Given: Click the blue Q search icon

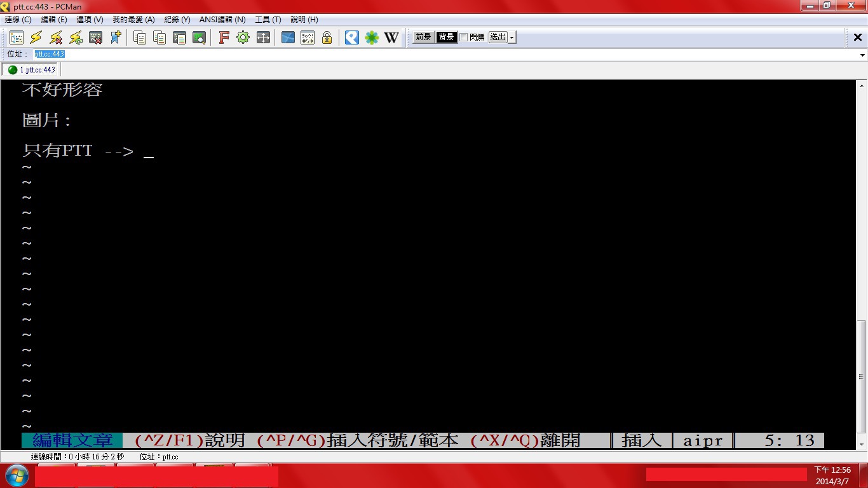Looking at the screenshot, I should point(352,37).
